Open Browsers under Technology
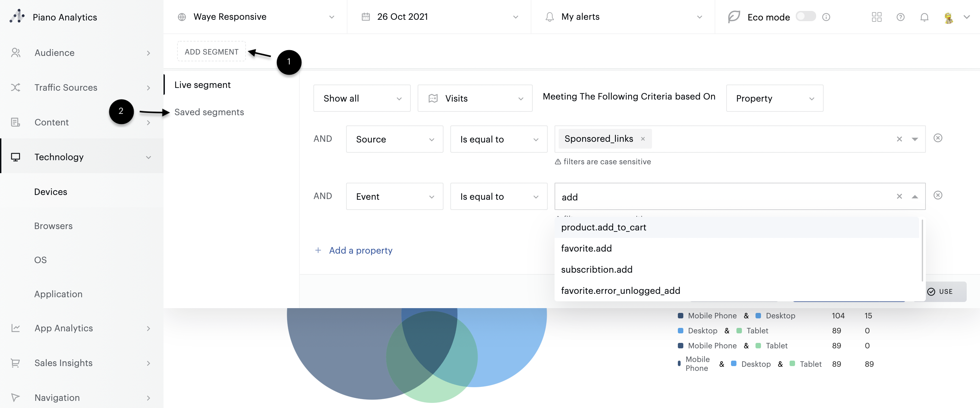 [x=53, y=226]
